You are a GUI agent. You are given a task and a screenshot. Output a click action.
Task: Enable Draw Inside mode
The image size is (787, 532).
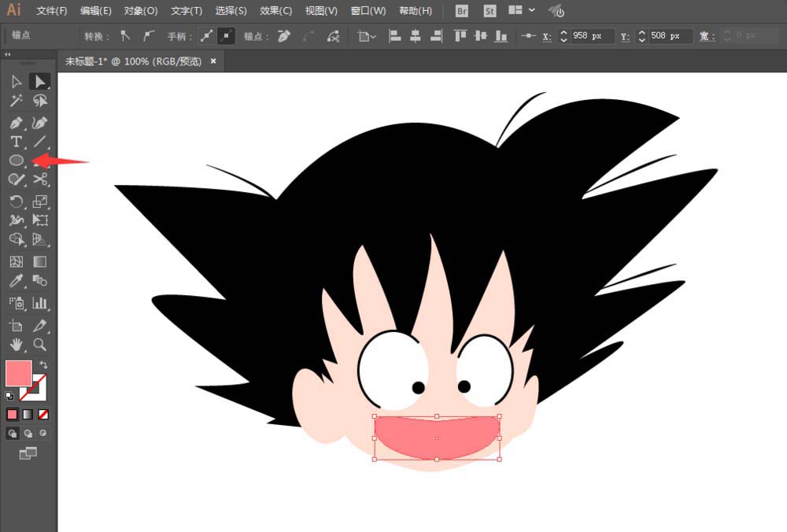coord(43,433)
